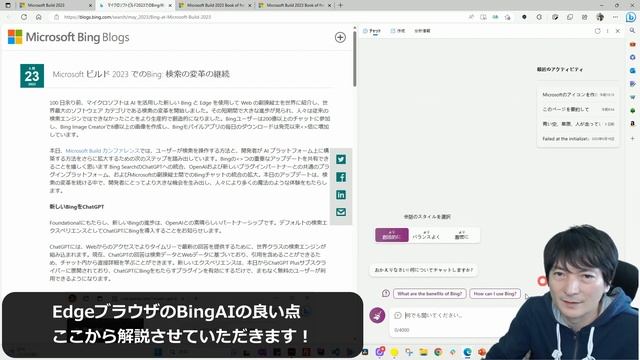Share the article by email icon
The height and width of the screenshot is (360, 640).
(x=341, y=212)
